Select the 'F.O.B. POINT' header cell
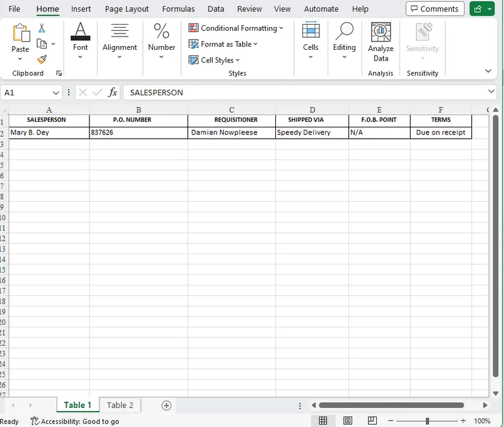Image resolution: width=504 pixels, height=427 pixels. coord(379,120)
